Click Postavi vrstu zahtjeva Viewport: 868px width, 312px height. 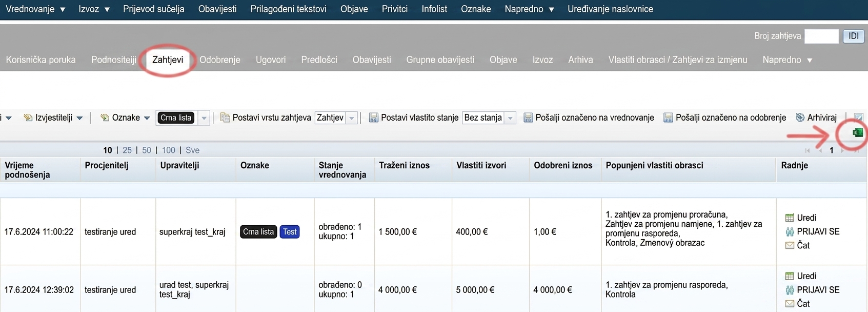(272, 118)
